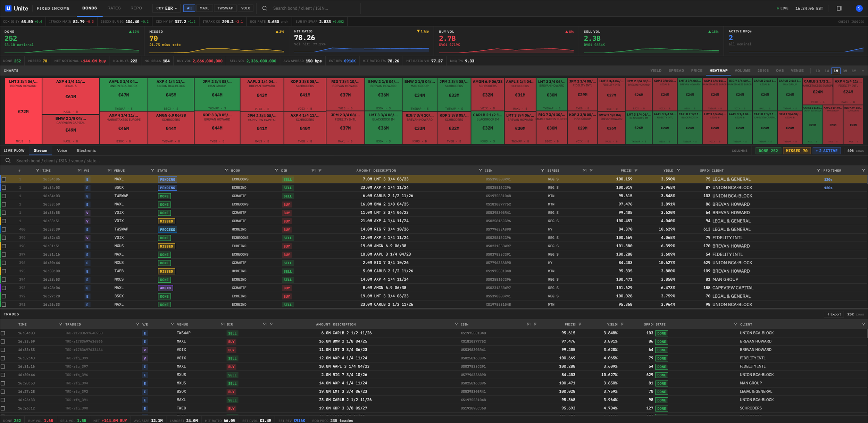
Task: Filter Live Flow RFQ TIMER column
Action: click(863, 170)
